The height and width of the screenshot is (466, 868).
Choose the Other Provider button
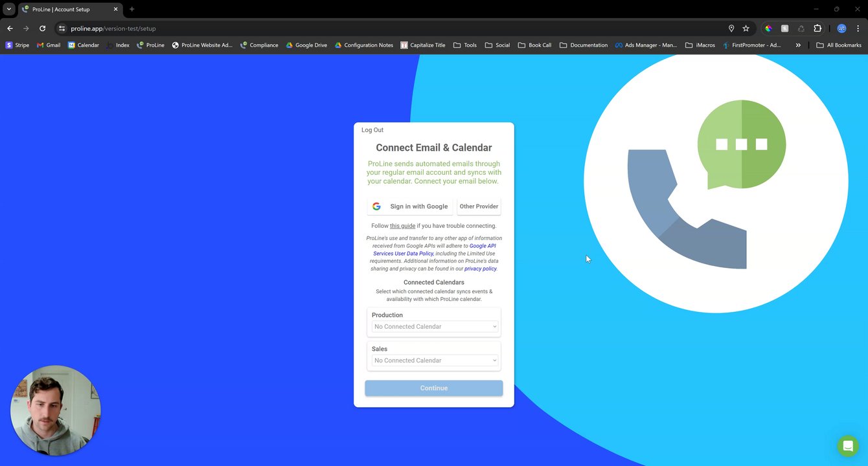(x=479, y=206)
